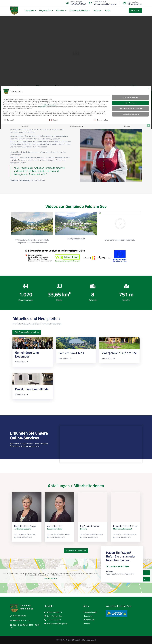Screen dimensions: 152x644
Task: Click the wetter.at weather logo
Action: (x=116, y=613)
